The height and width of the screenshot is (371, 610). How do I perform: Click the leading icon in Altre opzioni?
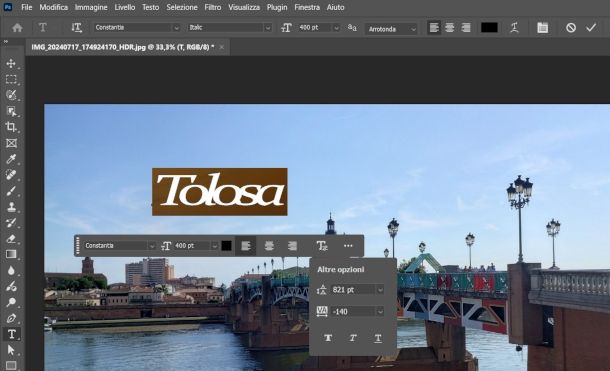[322, 289]
